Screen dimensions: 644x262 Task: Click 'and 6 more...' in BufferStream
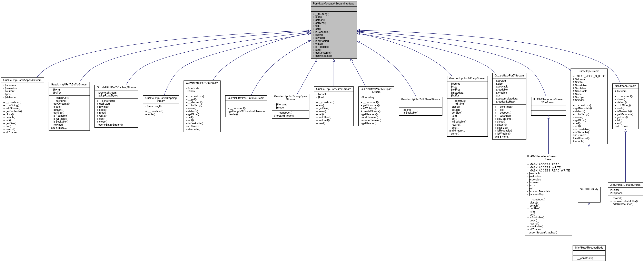[59, 128]
